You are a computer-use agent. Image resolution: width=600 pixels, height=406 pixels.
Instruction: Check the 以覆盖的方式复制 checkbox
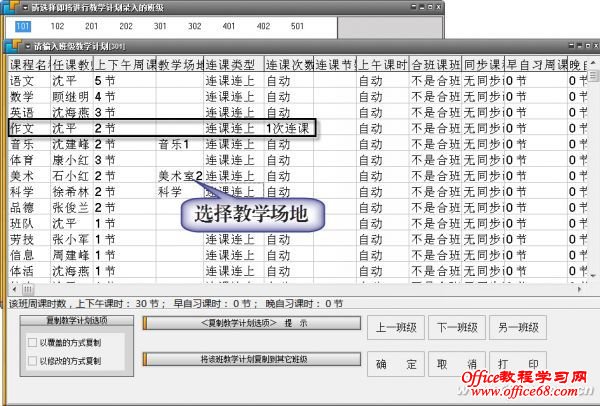tap(33, 342)
